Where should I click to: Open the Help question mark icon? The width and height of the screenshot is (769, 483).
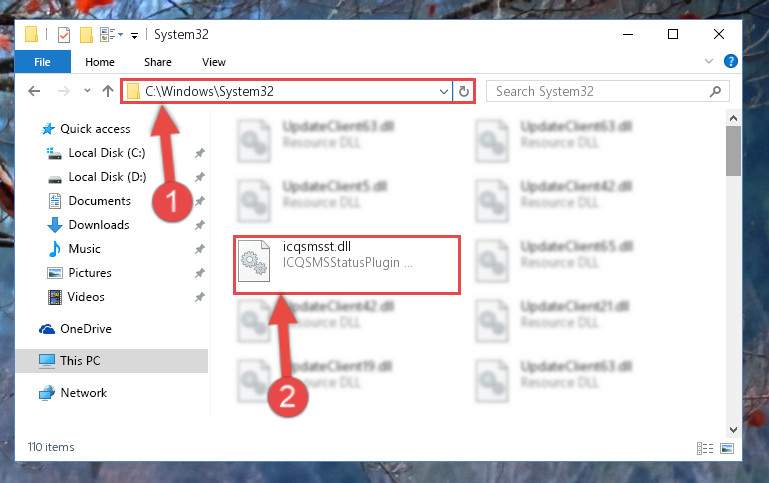[730, 61]
